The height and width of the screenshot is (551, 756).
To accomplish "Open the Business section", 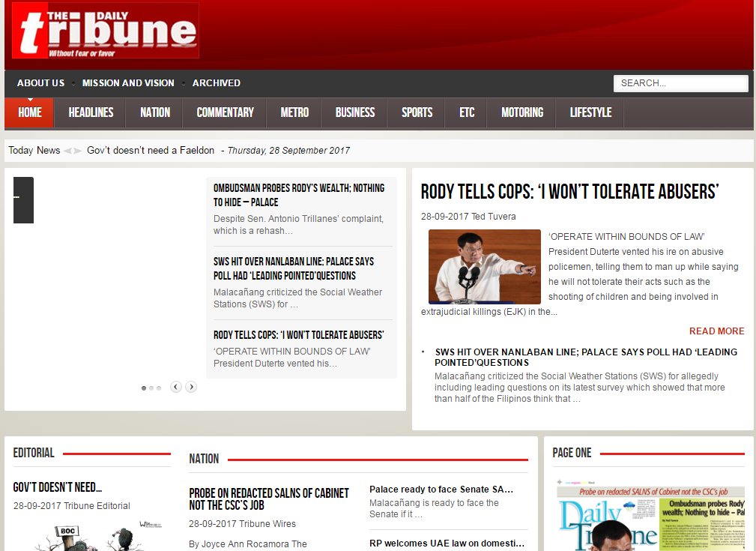I will (355, 113).
